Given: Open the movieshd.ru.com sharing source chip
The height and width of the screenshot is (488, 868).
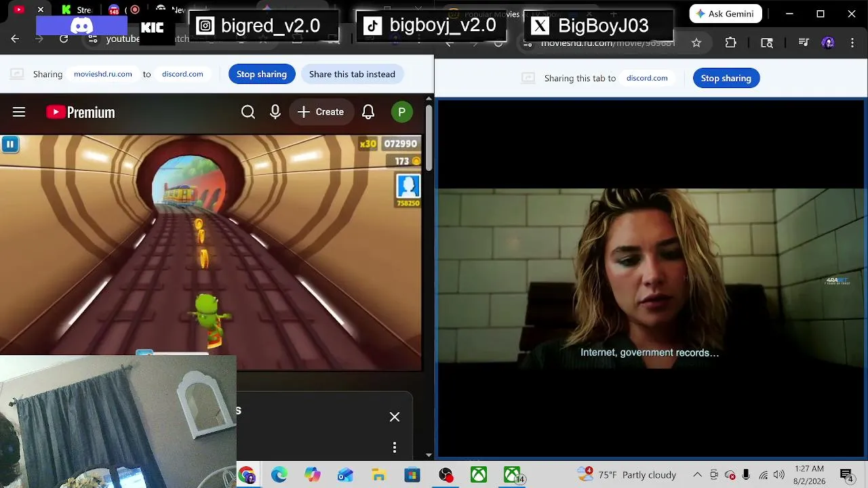Looking at the screenshot, I should [x=103, y=74].
